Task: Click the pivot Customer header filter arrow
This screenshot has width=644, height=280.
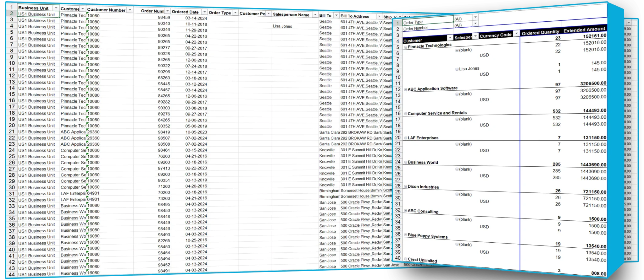Action: pos(450,38)
